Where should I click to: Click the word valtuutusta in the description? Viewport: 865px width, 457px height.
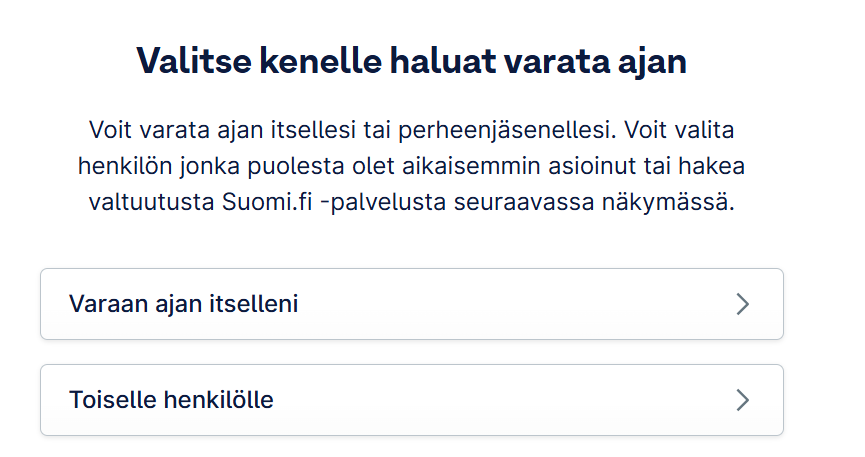click(146, 202)
